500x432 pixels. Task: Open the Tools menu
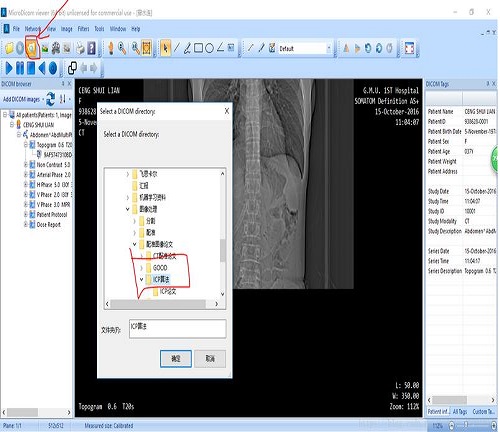tap(99, 29)
